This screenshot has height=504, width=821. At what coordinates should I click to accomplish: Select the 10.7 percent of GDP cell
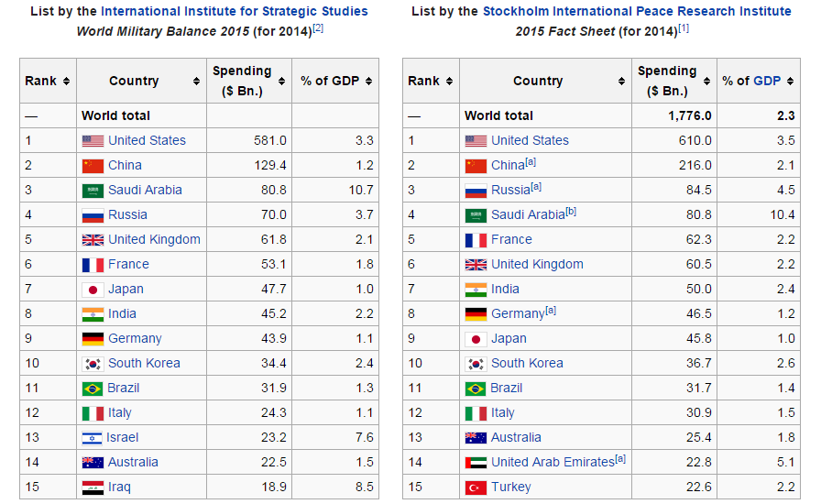click(x=335, y=190)
